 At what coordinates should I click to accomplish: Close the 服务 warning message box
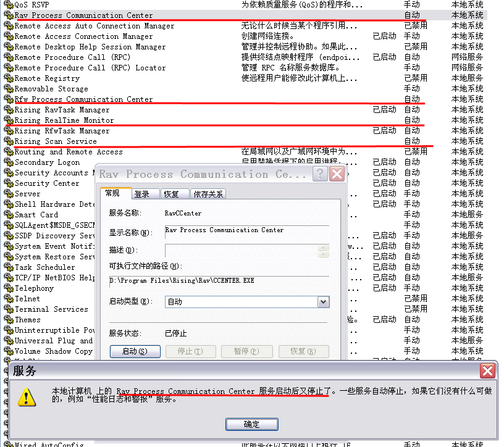[487, 371]
